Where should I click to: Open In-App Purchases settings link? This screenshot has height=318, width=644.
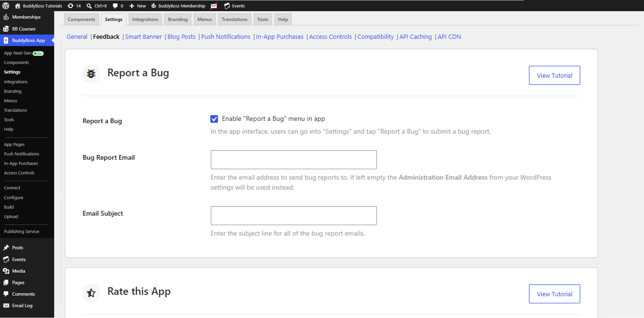[x=280, y=37]
